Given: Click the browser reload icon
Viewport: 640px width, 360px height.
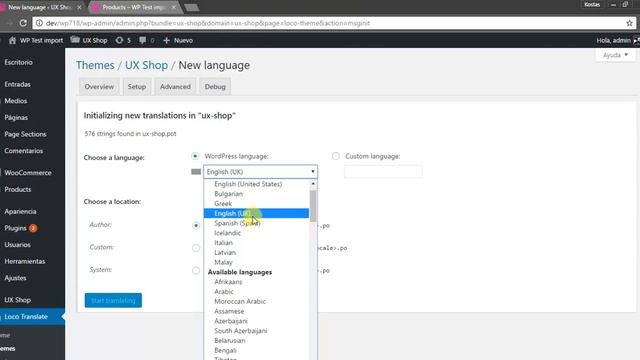Looking at the screenshot, I should click(23, 23).
